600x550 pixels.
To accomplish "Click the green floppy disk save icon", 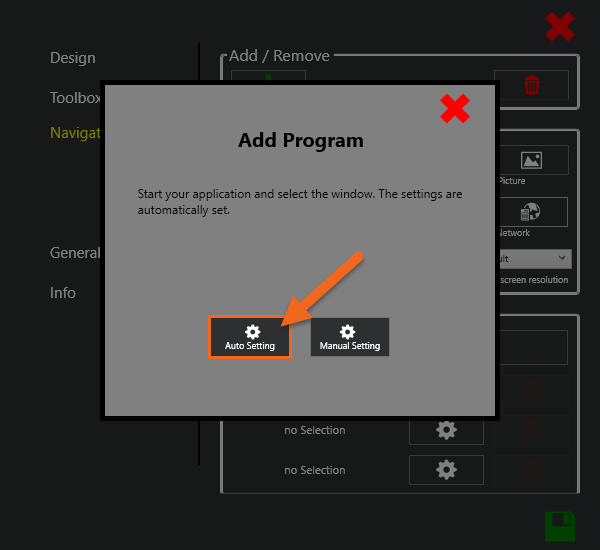I will [x=559, y=526].
